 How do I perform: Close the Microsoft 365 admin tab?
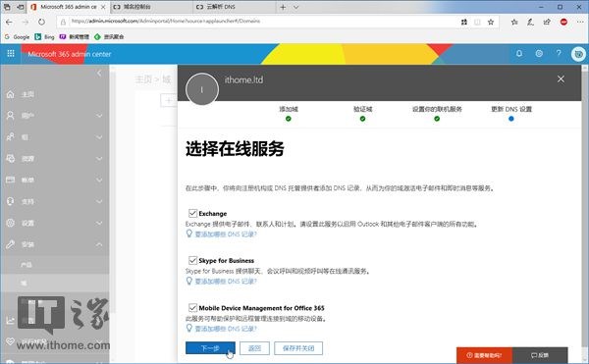point(103,7)
